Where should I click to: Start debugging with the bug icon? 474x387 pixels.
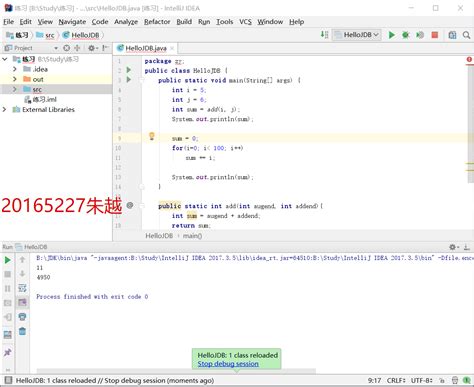pos(406,35)
